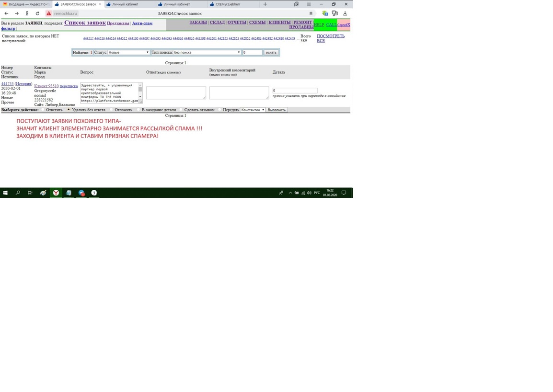Expand the "Константин" assignee dropdown

[253, 110]
